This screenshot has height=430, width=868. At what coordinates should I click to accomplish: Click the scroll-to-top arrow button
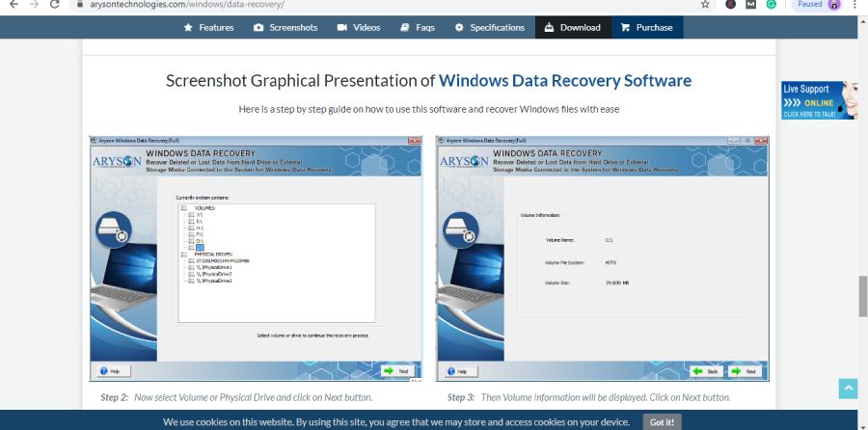point(848,389)
